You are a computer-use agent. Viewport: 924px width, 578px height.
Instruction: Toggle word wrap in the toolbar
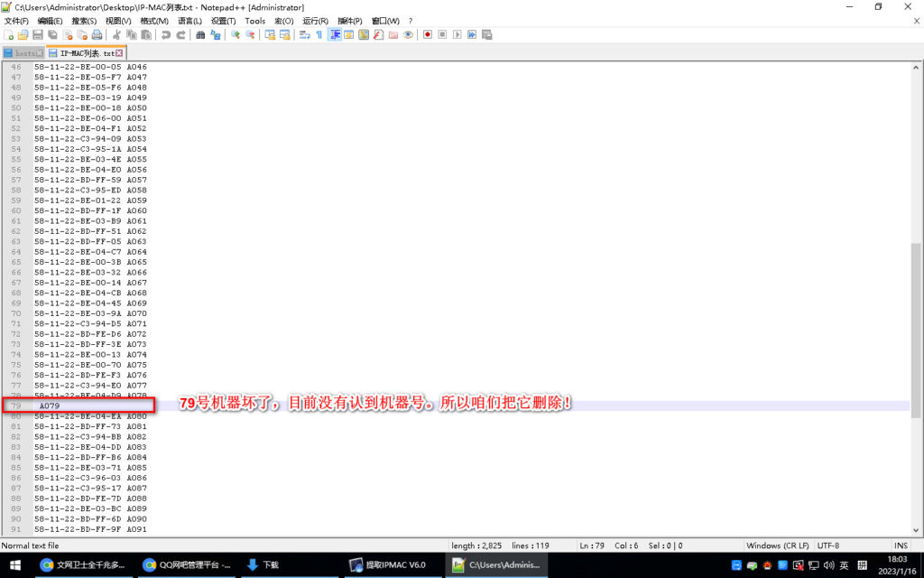coord(304,35)
